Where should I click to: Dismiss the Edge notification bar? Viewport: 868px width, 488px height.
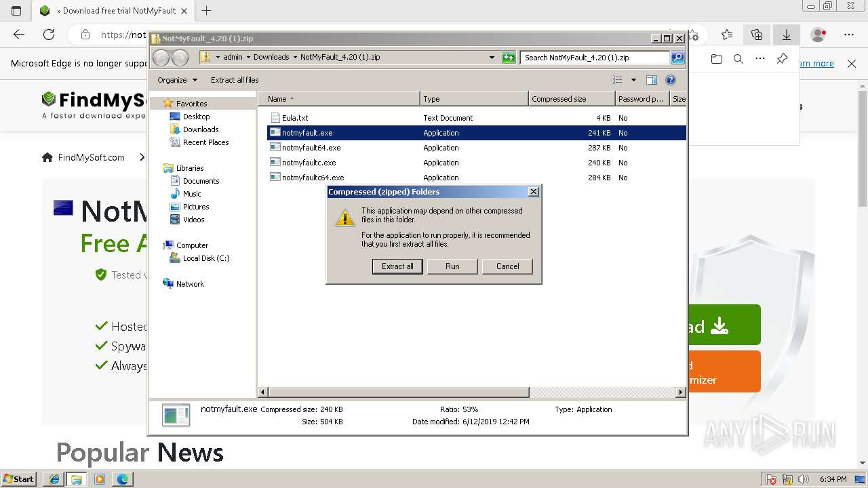click(x=852, y=64)
